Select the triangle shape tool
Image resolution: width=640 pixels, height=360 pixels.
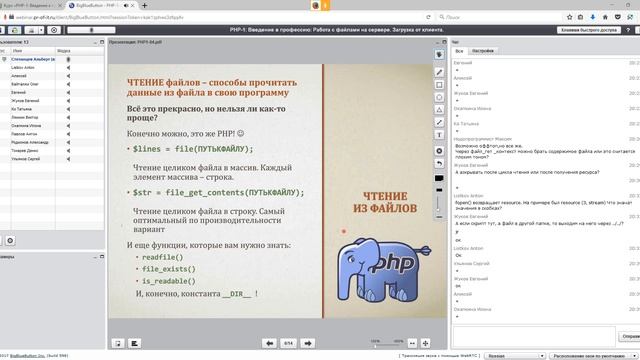[439, 110]
